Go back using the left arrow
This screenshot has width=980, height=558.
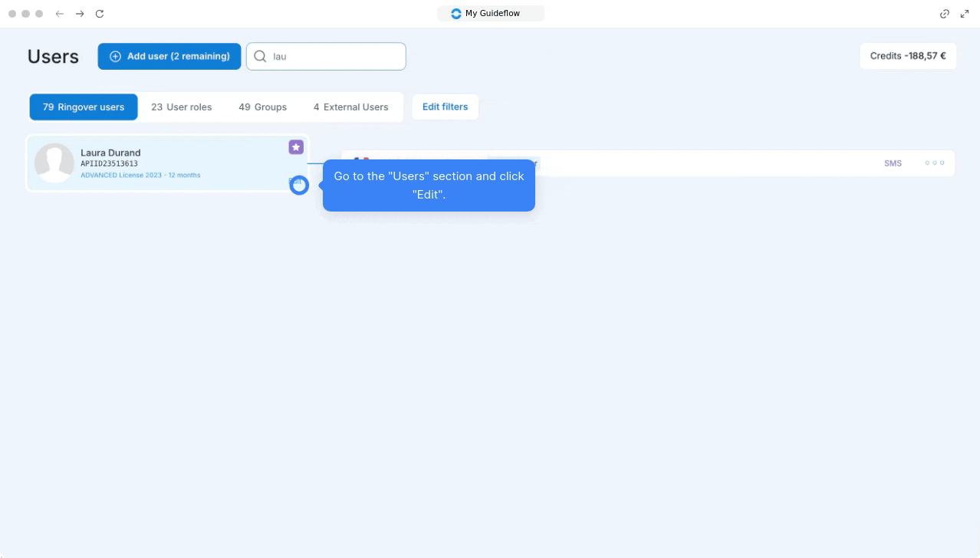(60, 14)
